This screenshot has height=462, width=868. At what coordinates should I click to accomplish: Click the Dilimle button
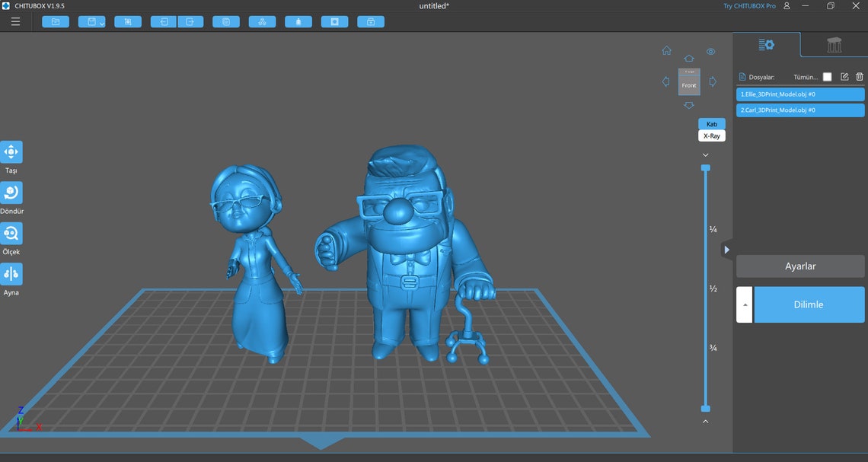809,304
